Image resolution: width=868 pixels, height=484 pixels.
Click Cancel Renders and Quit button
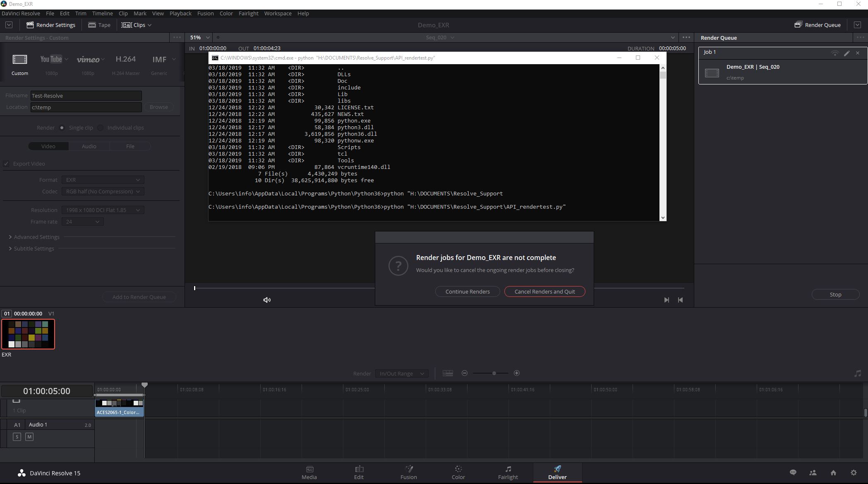coord(544,291)
